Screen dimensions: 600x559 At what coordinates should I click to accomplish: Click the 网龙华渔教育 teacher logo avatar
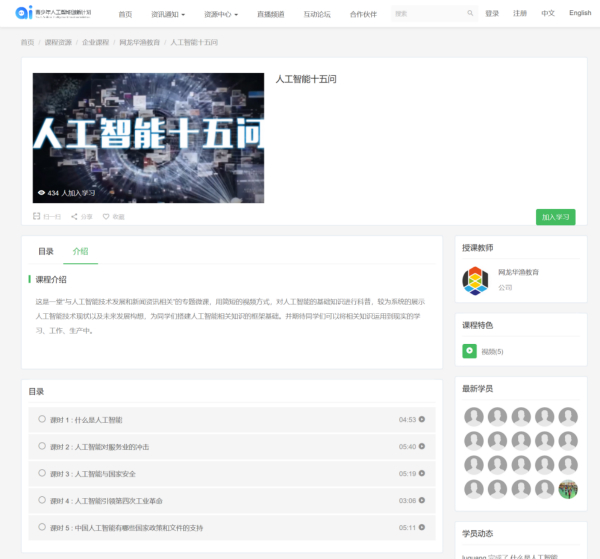click(475, 281)
